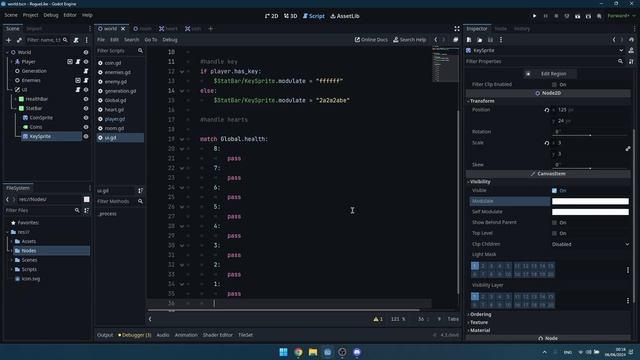Toggle visibility of World node
Screen dimensions: 640x360
86,52
